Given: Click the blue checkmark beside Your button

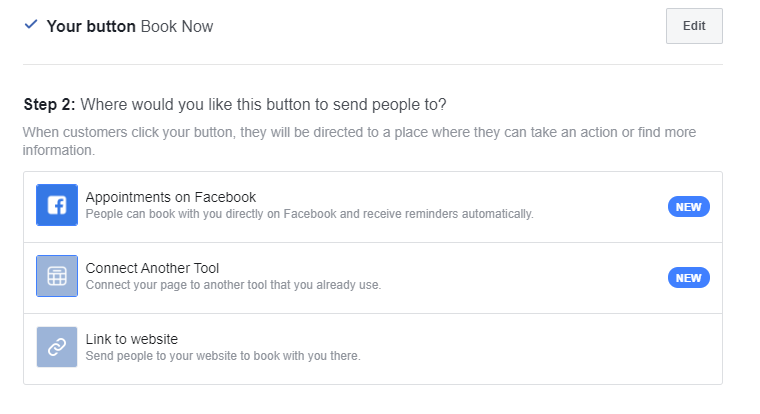Looking at the screenshot, I should pos(31,24).
